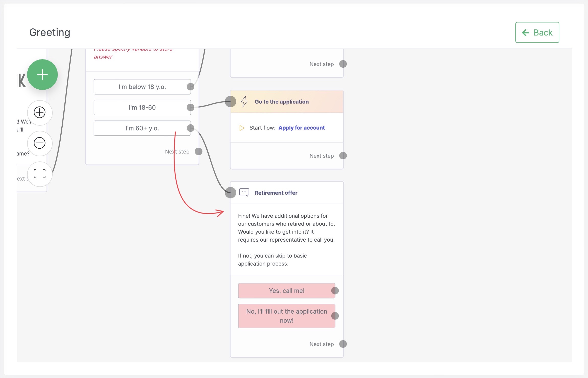Click "No, I'll fill out the application now!"

(x=286, y=316)
